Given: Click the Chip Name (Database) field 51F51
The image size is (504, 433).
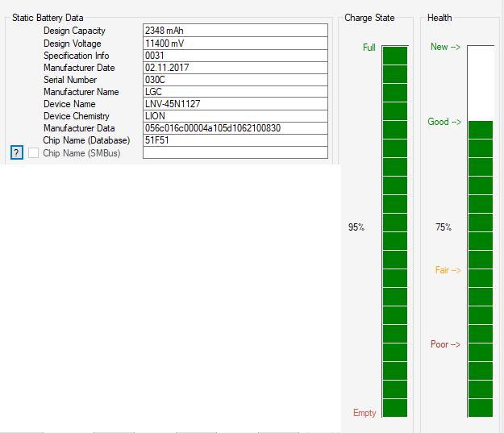Looking at the screenshot, I should 235,140.
